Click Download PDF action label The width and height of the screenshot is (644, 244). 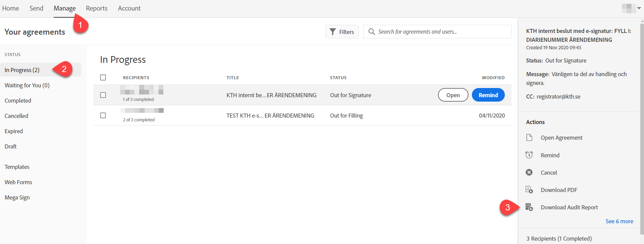pos(559,190)
